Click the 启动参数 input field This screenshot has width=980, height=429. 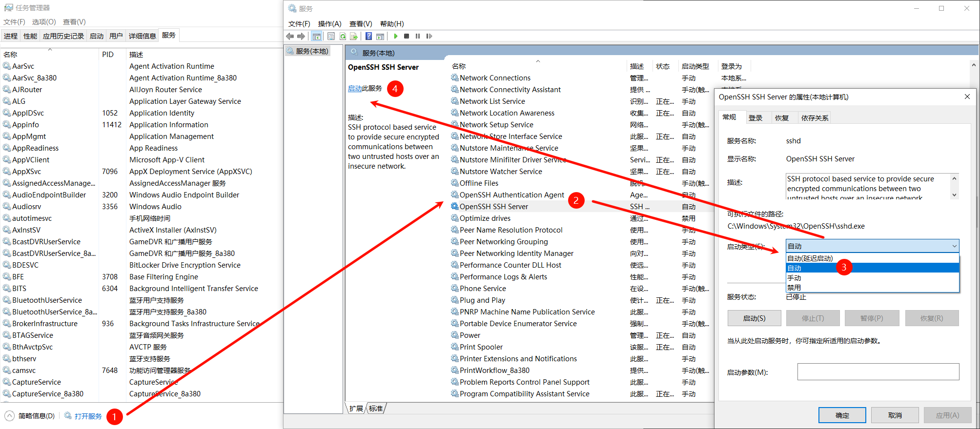(878, 372)
